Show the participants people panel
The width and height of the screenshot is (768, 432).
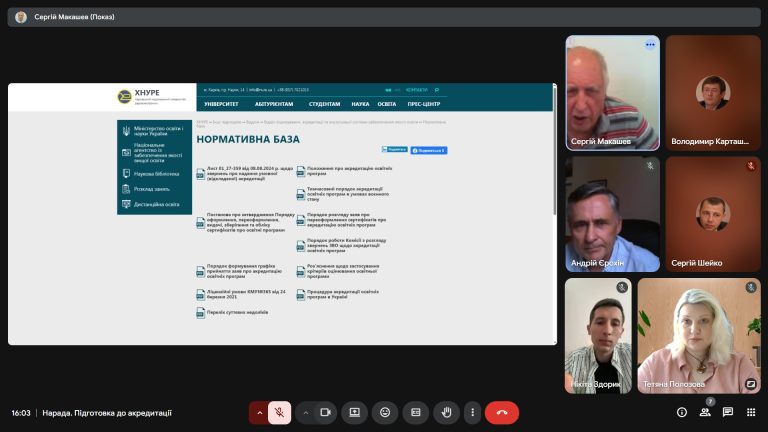coord(705,412)
